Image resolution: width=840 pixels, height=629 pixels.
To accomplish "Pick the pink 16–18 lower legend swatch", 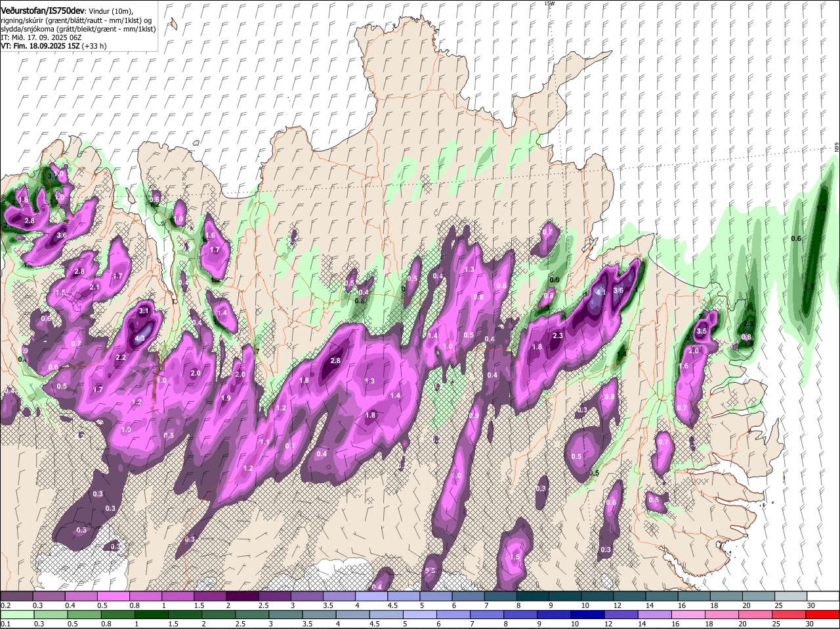I will tap(688, 615).
